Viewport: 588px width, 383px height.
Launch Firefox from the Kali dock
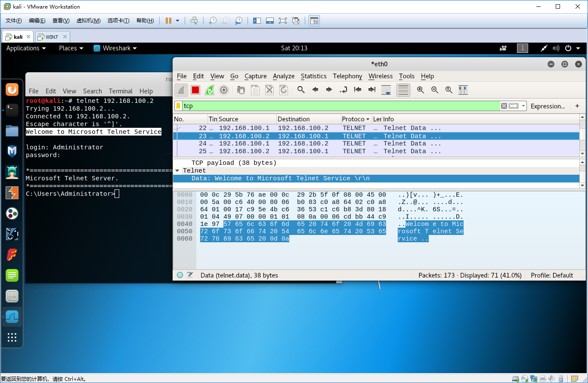[x=12, y=90]
